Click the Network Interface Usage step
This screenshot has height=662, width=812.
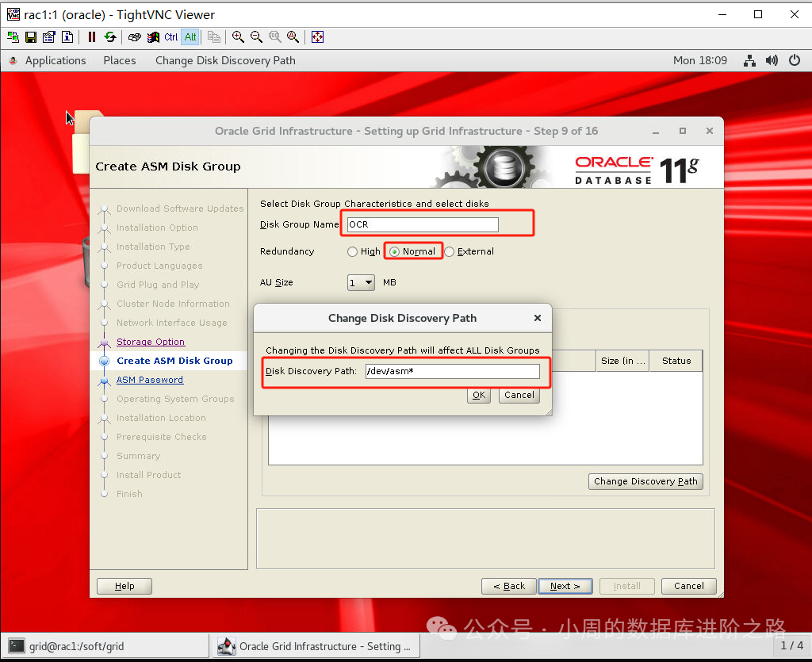pos(171,323)
